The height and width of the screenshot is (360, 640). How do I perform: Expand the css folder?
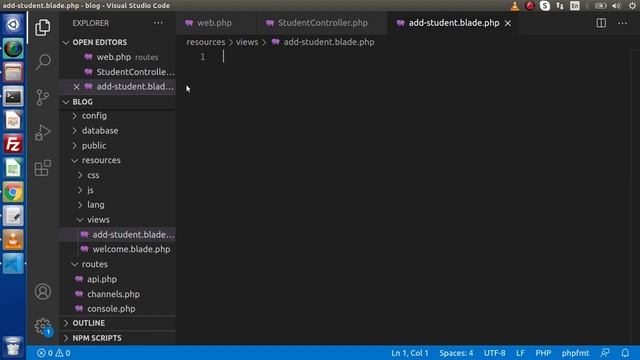coord(118,175)
